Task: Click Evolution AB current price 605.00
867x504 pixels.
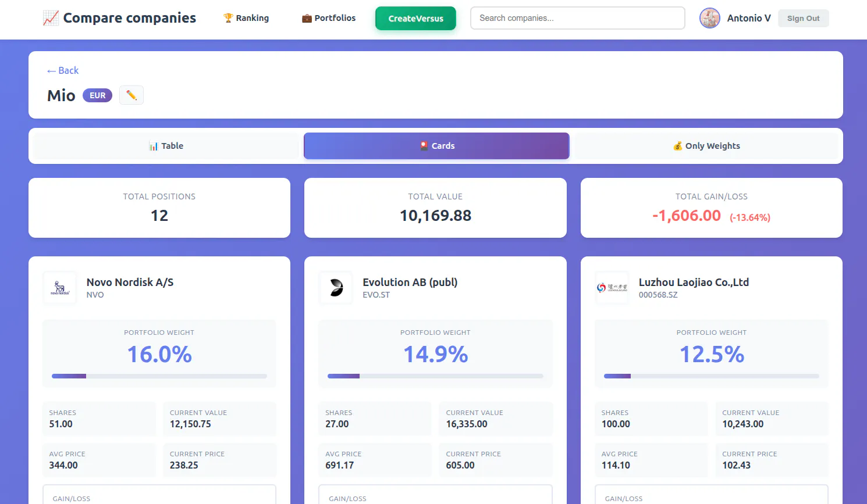Action: pyautogui.click(x=460, y=466)
